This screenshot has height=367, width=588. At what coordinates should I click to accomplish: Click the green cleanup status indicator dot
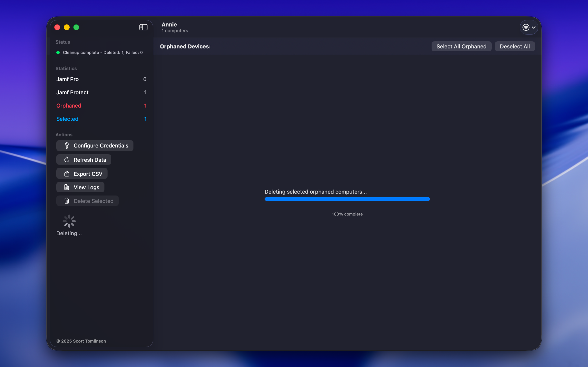click(x=58, y=52)
